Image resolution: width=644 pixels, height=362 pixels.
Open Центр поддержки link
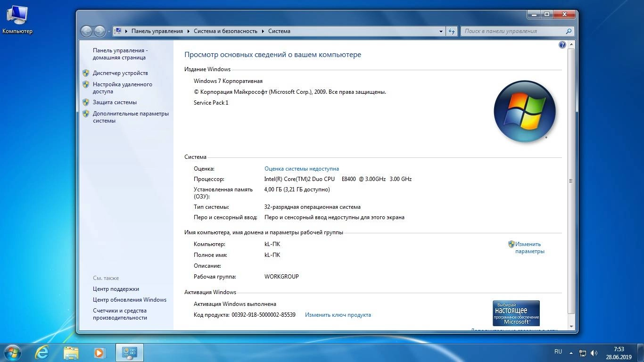pyautogui.click(x=116, y=289)
